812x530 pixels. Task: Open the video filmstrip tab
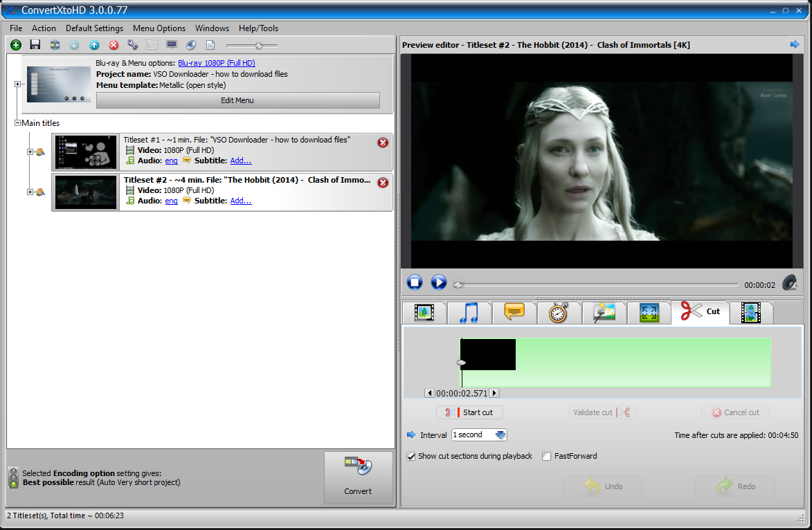click(424, 313)
